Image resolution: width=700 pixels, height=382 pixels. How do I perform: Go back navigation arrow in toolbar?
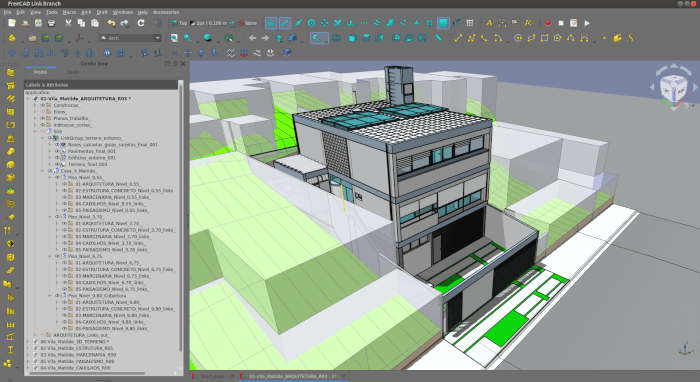coord(252,38)
